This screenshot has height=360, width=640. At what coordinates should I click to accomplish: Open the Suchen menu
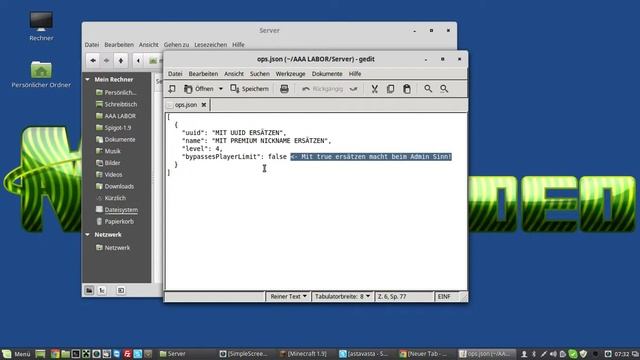click(x=260, y=74)
